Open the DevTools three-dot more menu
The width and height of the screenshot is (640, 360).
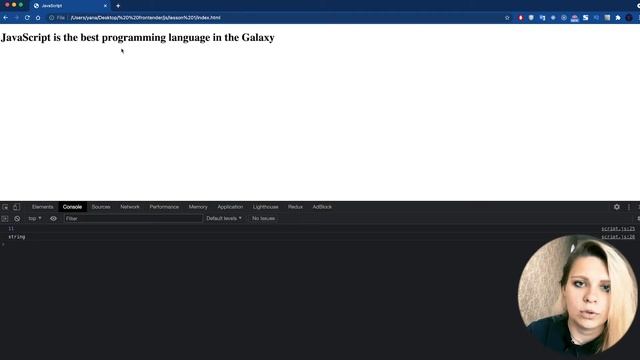coord(629,207)
